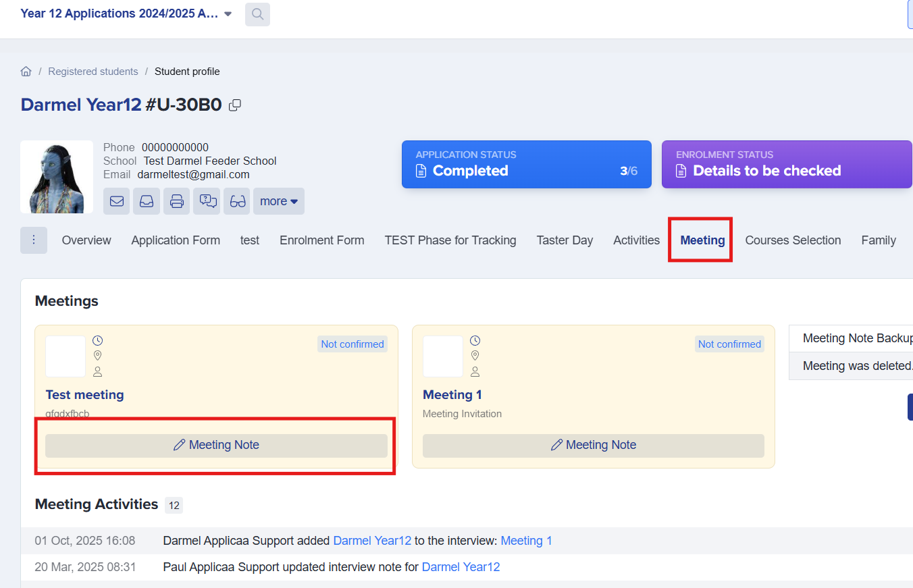The image size is (913, 588).
Task: Open Meeting Note for Test meeting
Action: pos(216,446)
